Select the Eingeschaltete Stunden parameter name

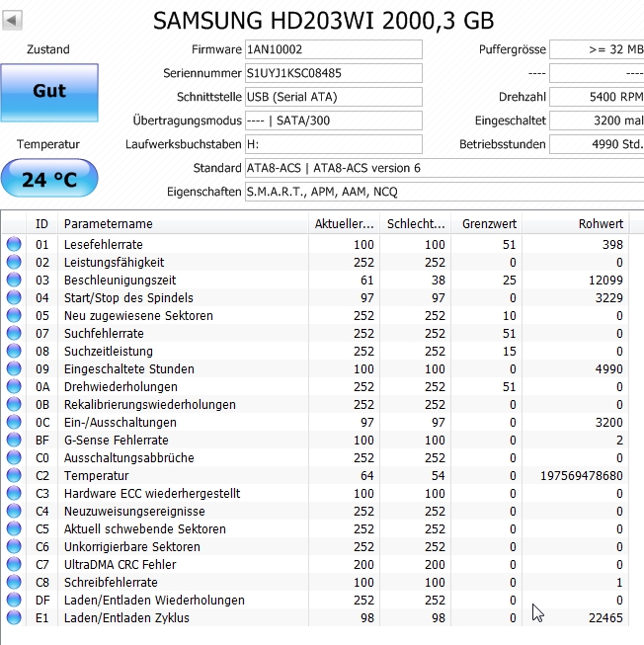tap(128, 369)
